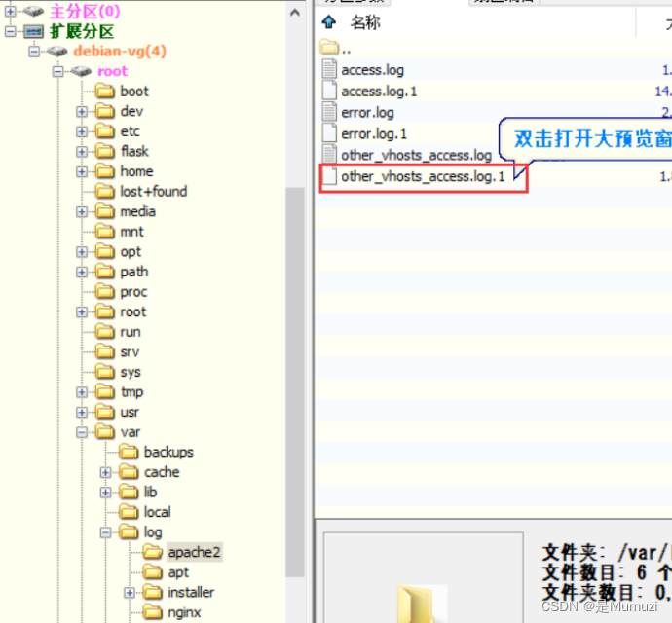Viewport: 672px width, 623px height.
Task: Click the backups folder icon
Action: (x=129, y=452)
